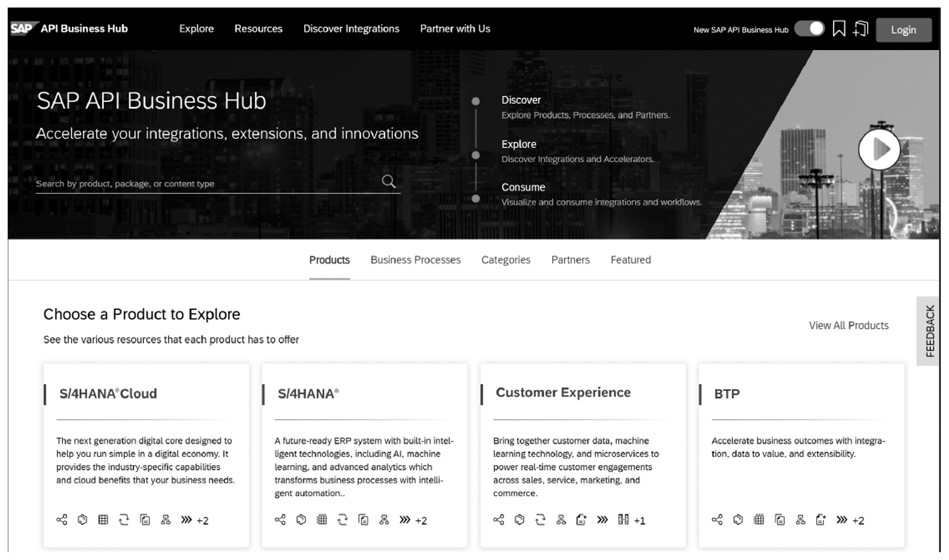The image size is (949, 560).
Task: Click the Discover timeline dot in the banner
Action: (476, 101)
